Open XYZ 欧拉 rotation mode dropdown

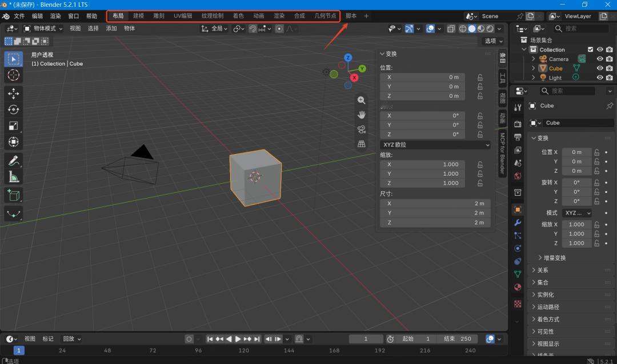(x=435, y=145)
